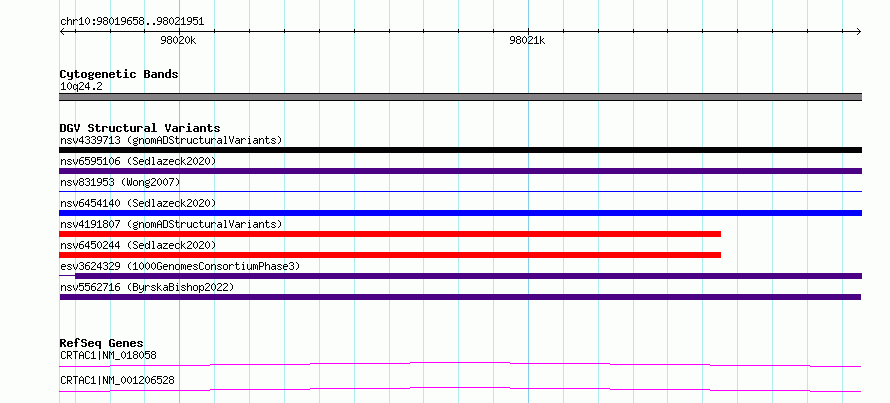This screenshot has height=403, width=890.
Task: Click the blue nsv6454140 variant bar
Action: point(460,213)
